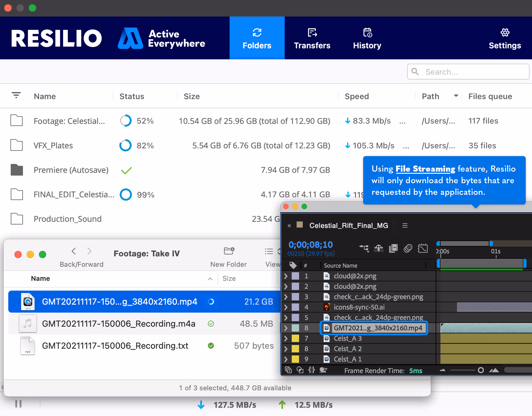The height and width of the screenshot is (416, 532).
Task: Click the Illustrator icon of icons8-sync-50.ai
Action: click(x=327, y=307)
